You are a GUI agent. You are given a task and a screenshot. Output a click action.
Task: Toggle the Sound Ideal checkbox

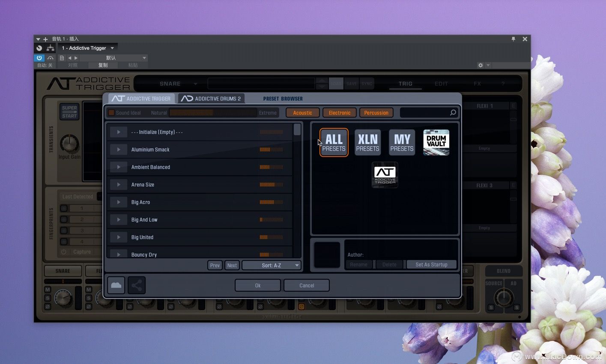pyautogui.click(x=111, y=112)
